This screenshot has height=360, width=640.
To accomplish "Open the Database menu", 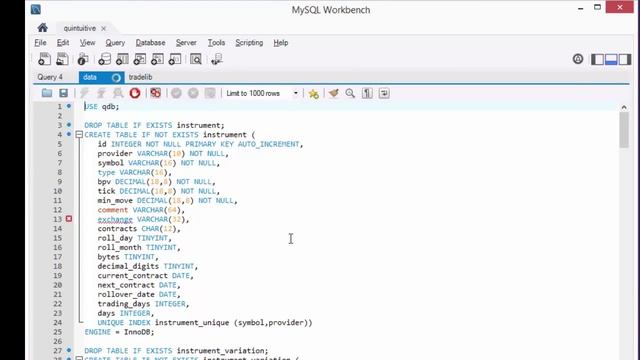I will (x=150, y=42).
